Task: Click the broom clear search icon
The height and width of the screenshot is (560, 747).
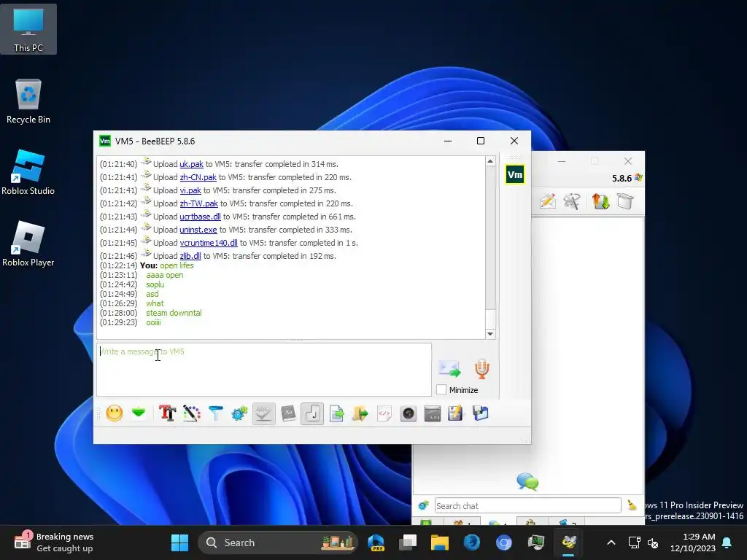Action: pos(632,505)
